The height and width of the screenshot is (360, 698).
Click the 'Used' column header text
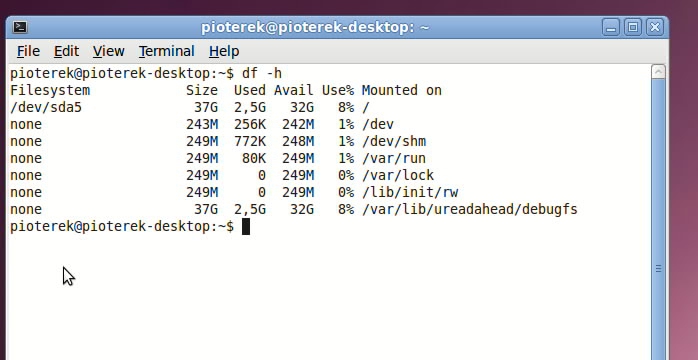250,90
